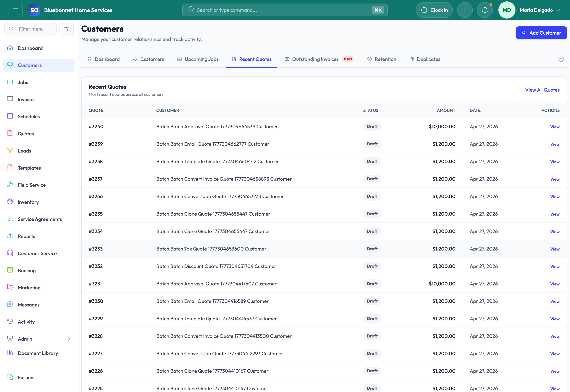Go to Forums in sidebar
Screen dimensions: 570x392
point(39,377)
